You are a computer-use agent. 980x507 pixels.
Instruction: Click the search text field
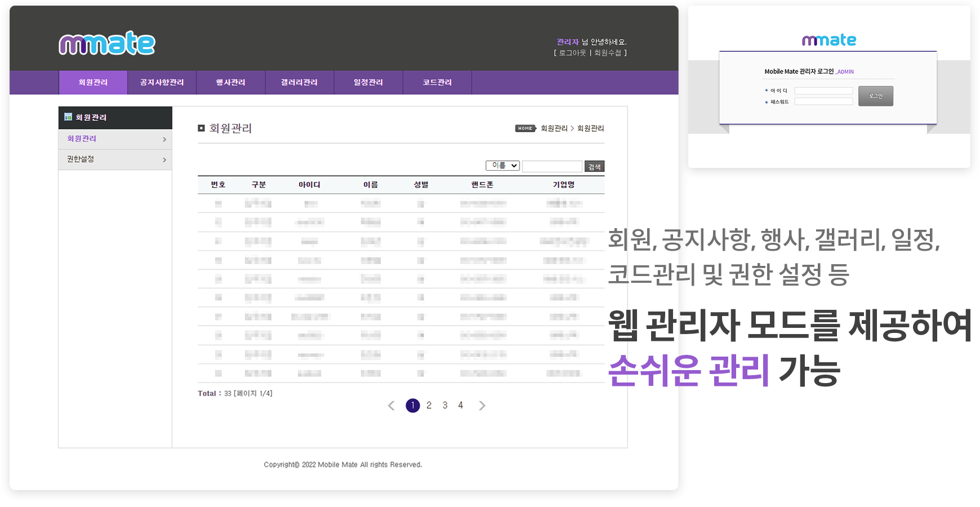552,166
